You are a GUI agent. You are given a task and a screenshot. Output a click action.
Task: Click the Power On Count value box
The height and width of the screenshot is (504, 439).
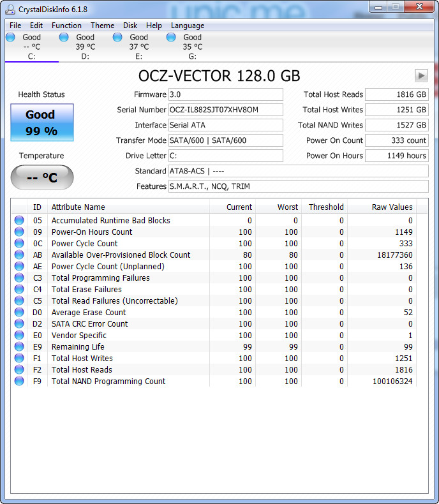point(397,140)
